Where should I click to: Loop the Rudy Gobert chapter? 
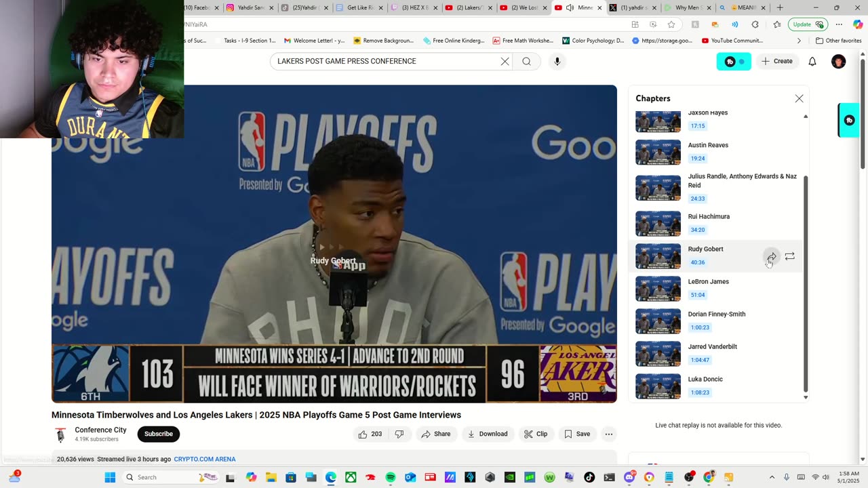click(x=790, y=256)
